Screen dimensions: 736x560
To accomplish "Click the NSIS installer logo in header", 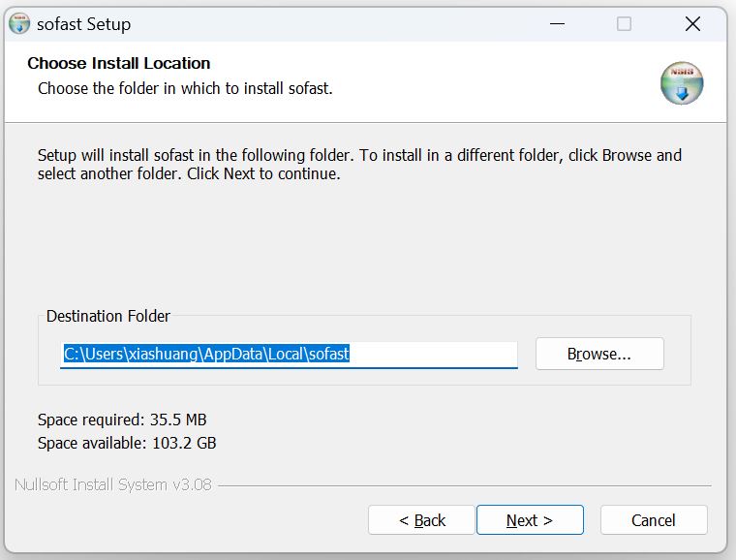I will pyautogui.click(x=682, y=83).
